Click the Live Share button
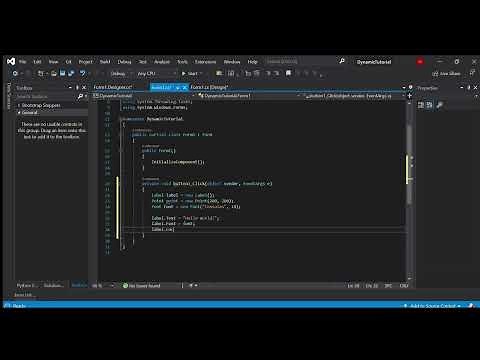This screenshot has height=360, width=480. point(447,73)
